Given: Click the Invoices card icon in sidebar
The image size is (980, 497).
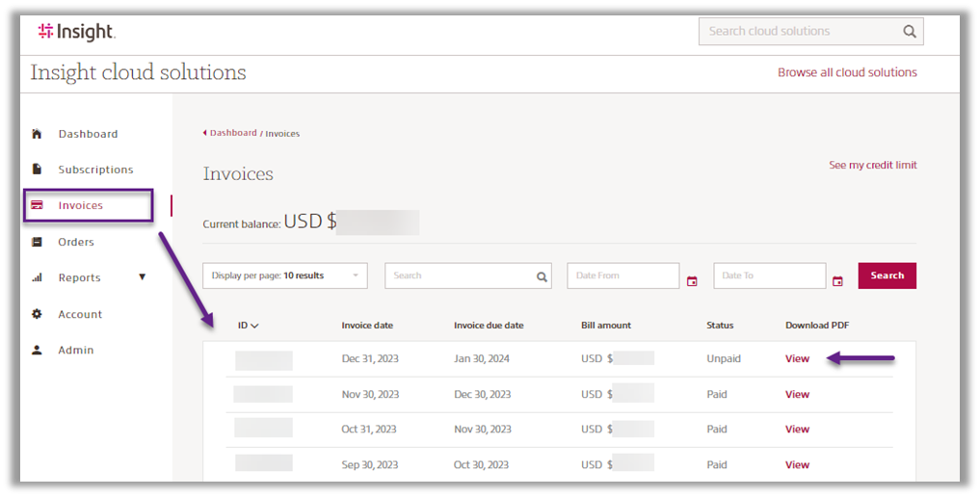Looking at the screenshot, I should click(x=37, y=205).
